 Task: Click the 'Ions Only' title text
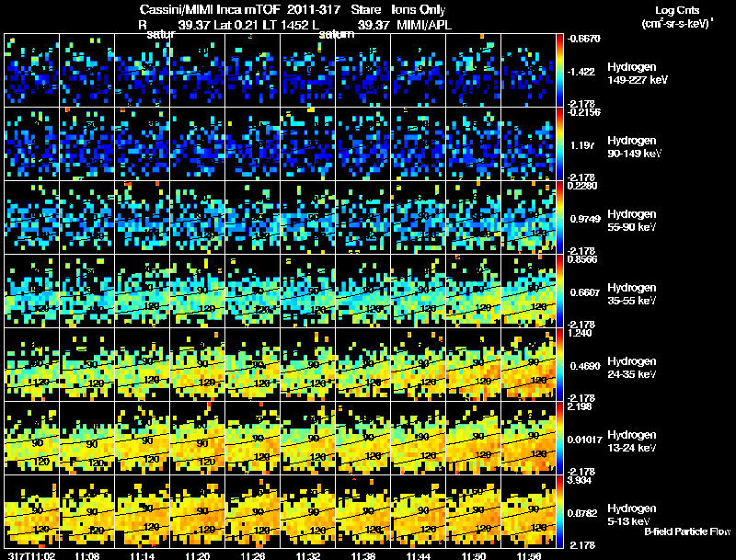click(x=419, y=10)
